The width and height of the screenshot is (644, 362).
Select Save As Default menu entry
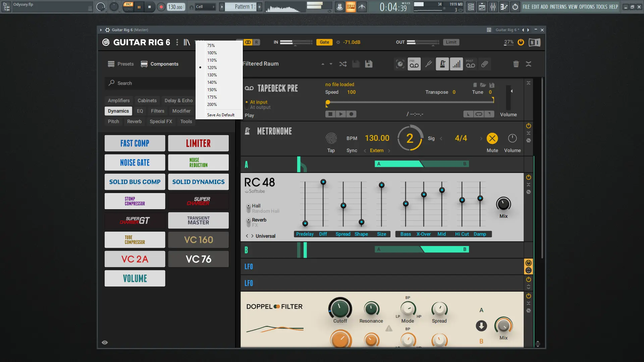click(221, 115)
